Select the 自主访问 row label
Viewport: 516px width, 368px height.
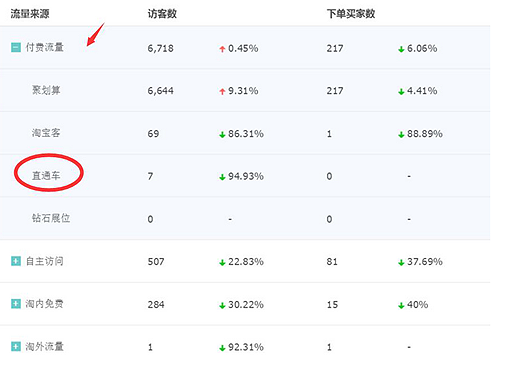click(44, 261)
